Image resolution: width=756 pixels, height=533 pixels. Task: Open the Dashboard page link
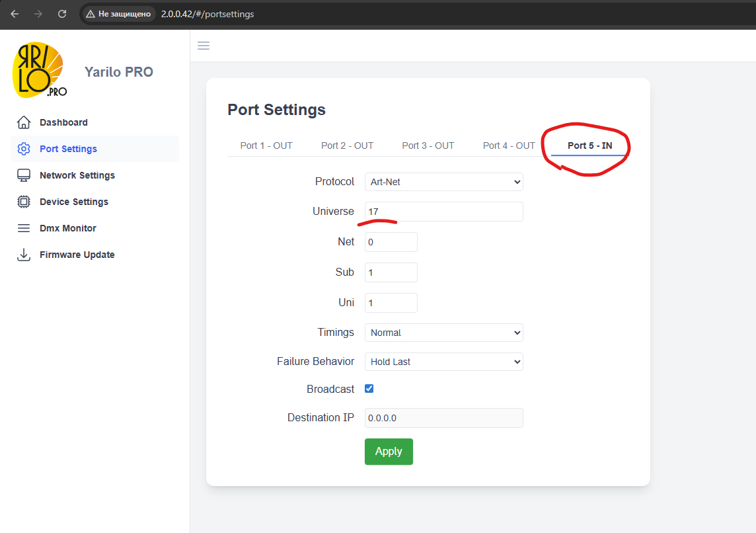(x=63, y=122)
